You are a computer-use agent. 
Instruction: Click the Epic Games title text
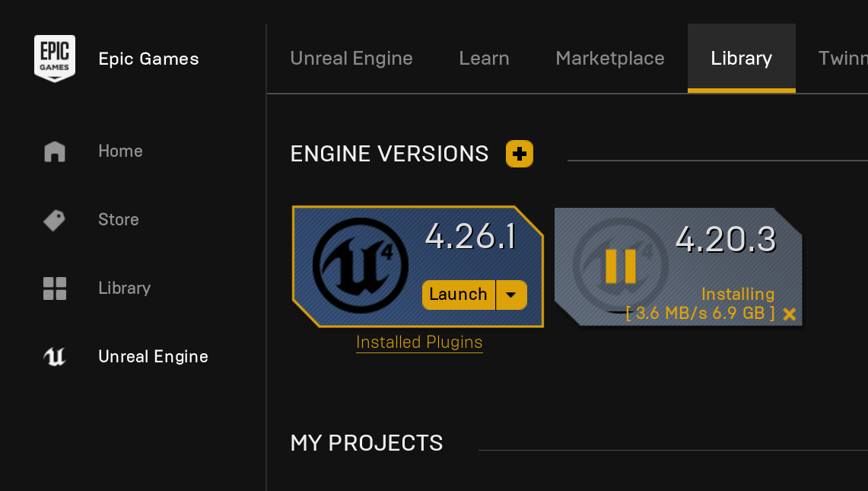point(148,59)
